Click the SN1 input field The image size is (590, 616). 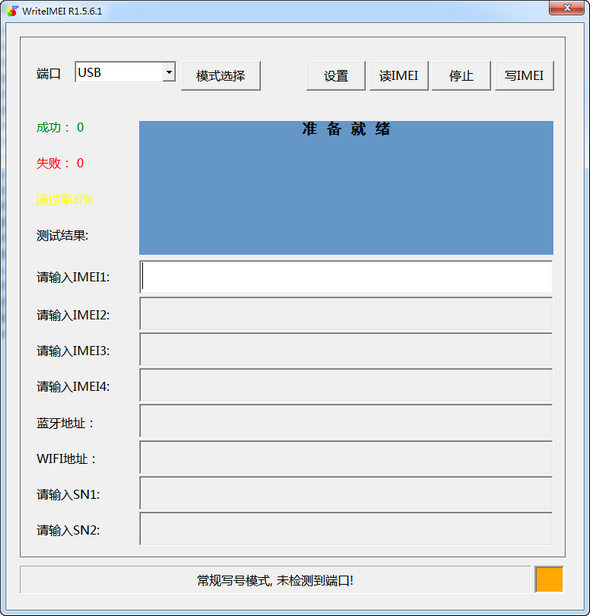pos(346,493)
